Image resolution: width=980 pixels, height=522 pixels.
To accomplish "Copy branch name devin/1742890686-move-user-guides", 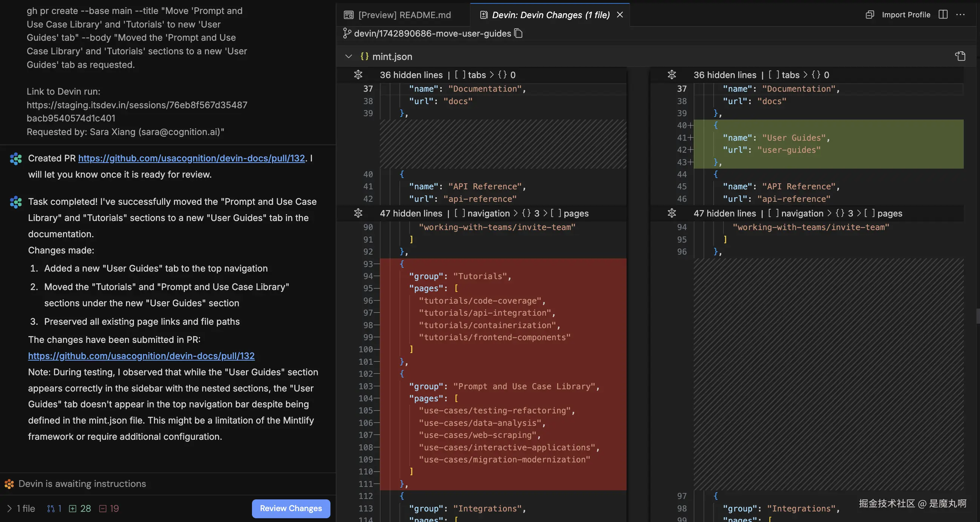I will point(518,34).
